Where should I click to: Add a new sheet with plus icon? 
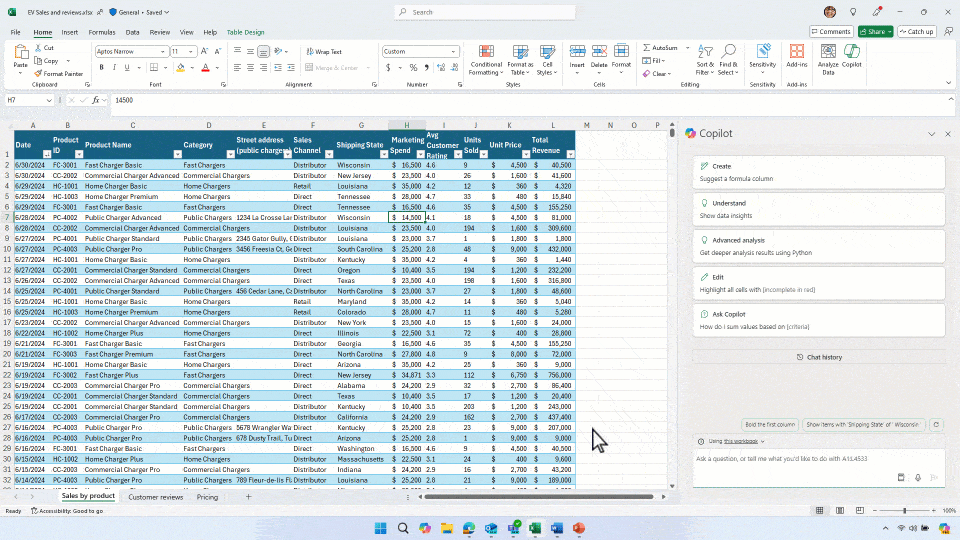click(249, 497)
